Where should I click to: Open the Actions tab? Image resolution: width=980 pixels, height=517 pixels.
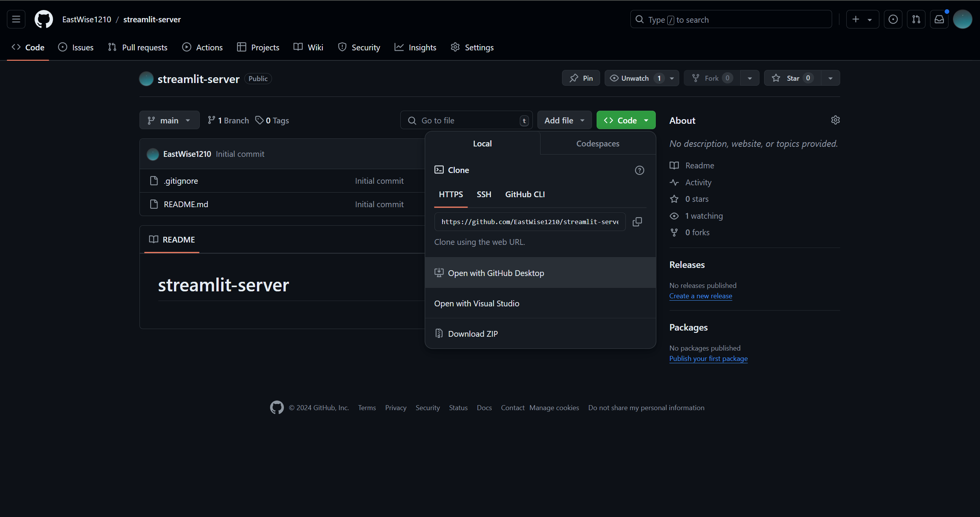202,47
